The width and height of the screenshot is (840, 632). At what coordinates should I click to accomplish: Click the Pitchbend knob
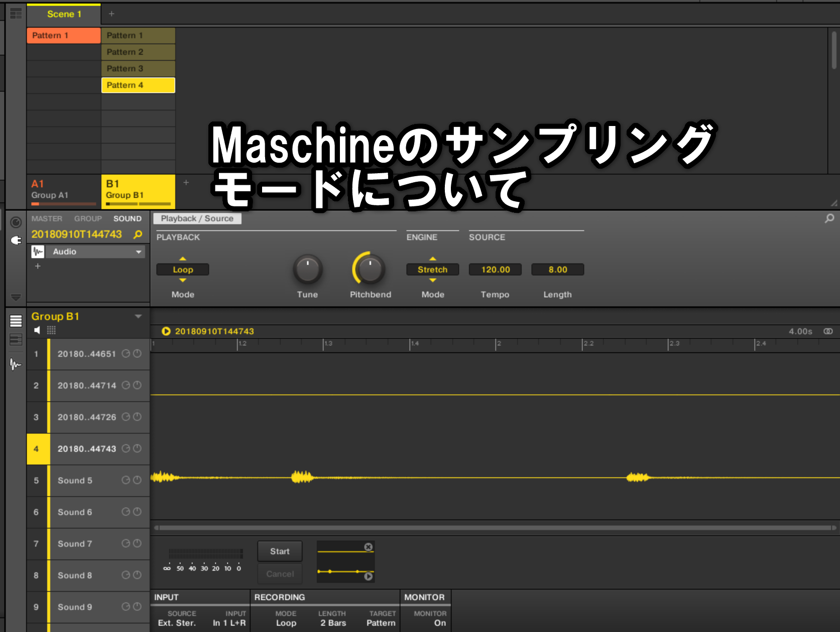pos(370,270)
